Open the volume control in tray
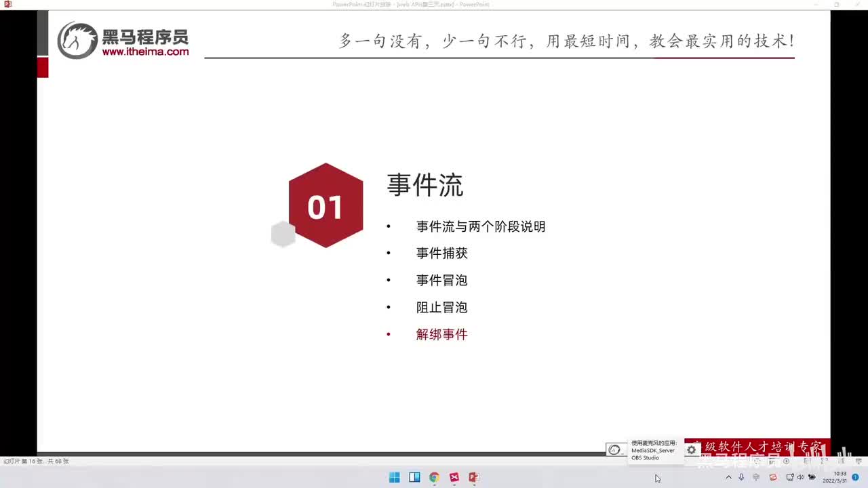Viewport: 868px width, 488px height. 800,477
